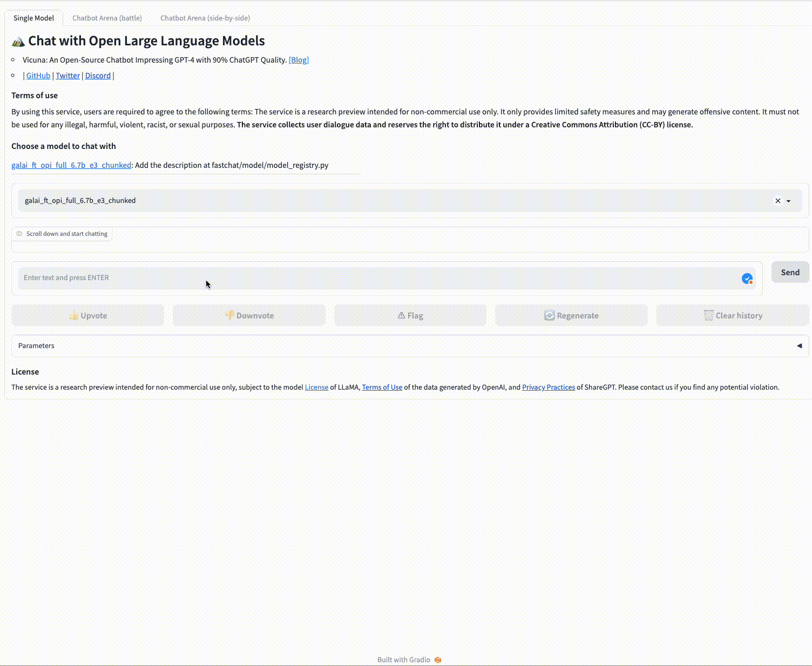Screen dimensions: 812x666
Task: Switch to Chatbot Arena (side-by-side) tab
Action: coord(205,18)
